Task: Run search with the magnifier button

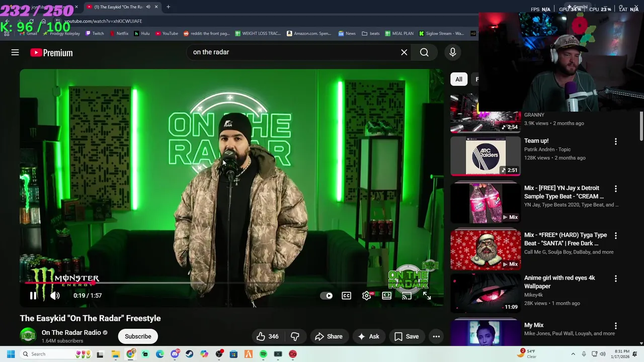Action: tap(424, 52)
